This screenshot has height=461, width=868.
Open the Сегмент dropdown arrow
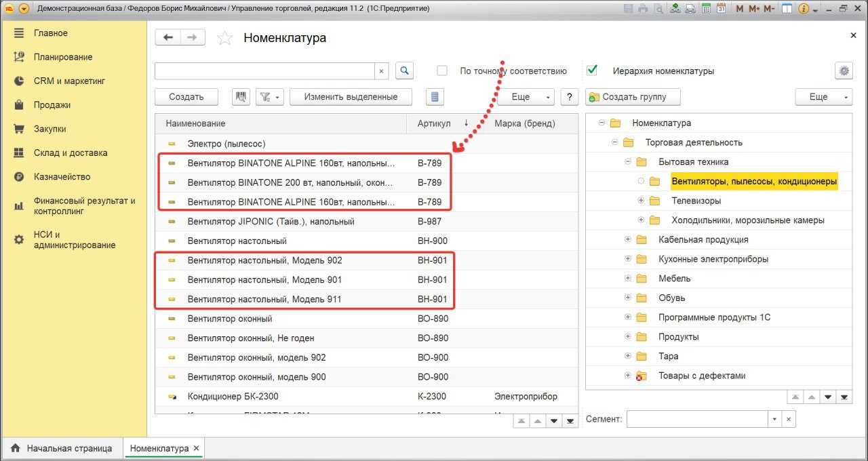(x=775, y=419)
